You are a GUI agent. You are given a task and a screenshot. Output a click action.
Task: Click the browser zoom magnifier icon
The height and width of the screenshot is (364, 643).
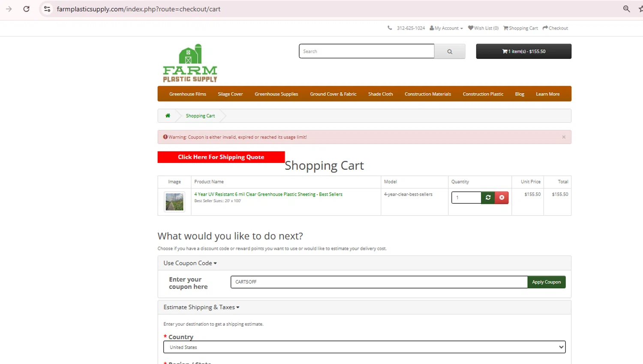tap(626, 9)
